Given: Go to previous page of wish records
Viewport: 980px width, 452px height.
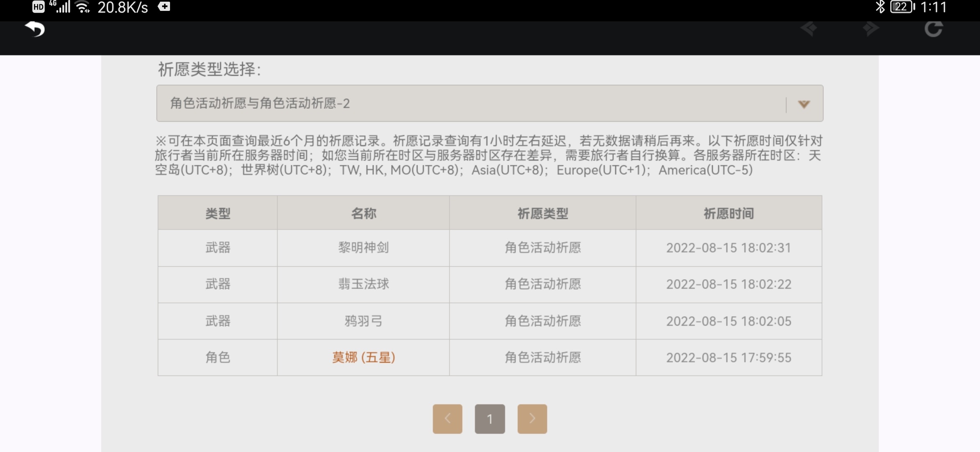Looking at the screenshot, I should 447,419.
